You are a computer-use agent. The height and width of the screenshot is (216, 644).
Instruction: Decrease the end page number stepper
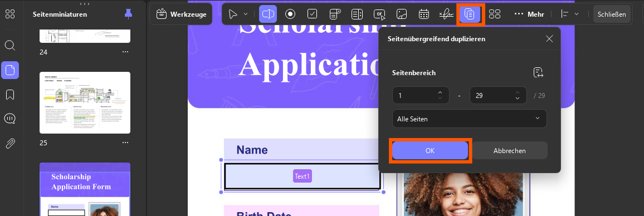point(518,98)
